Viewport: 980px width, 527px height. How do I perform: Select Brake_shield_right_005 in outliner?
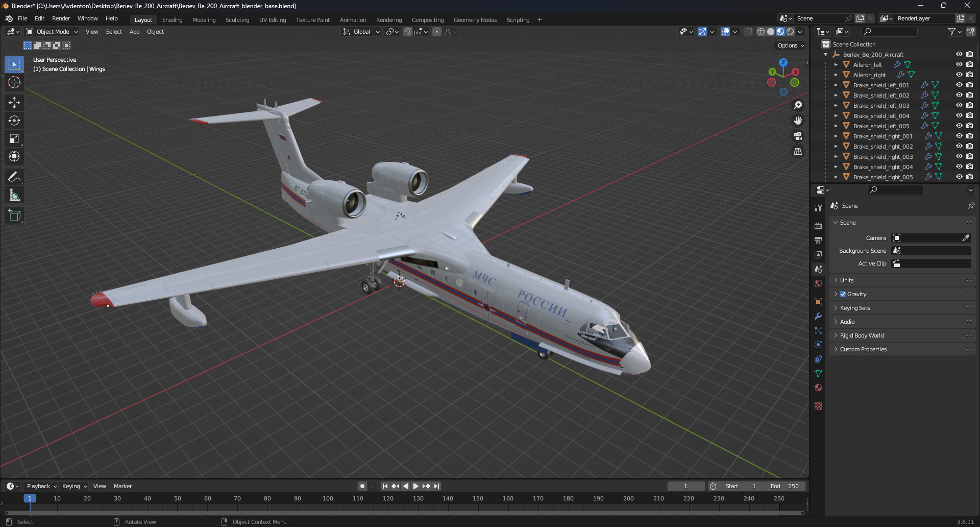[x=883, y=177]
